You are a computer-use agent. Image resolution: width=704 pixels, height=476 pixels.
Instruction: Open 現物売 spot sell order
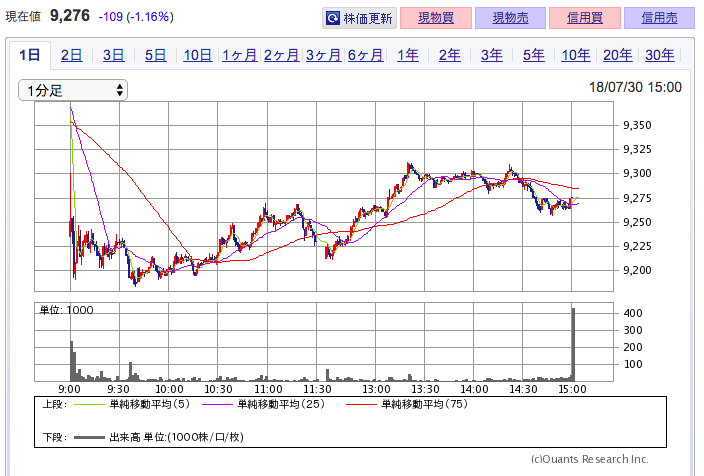pos(510,18)
